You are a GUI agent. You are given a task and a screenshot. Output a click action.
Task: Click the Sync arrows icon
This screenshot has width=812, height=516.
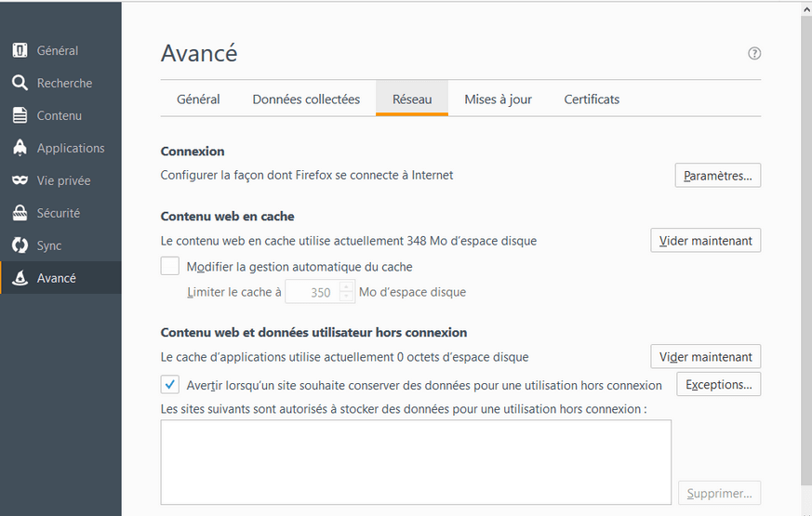click(20, 245)
